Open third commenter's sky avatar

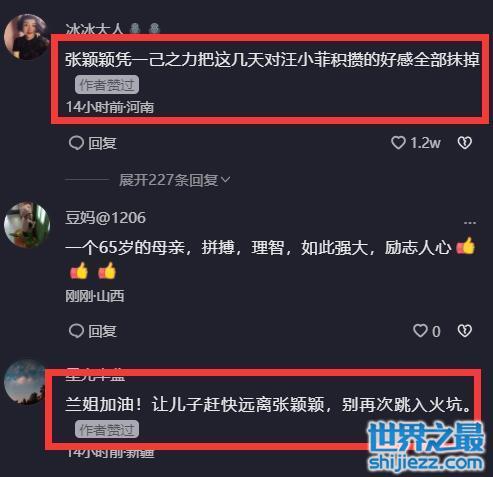[25, 382]
